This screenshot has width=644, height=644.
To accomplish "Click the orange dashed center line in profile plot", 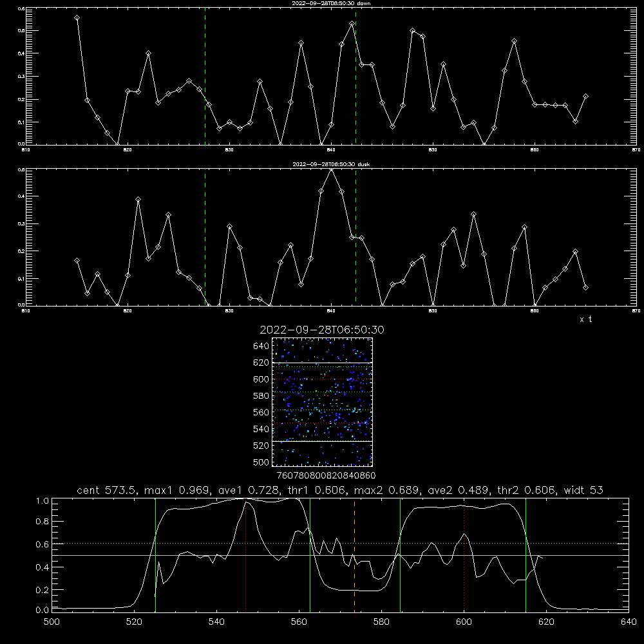I will tap(354, 555).
